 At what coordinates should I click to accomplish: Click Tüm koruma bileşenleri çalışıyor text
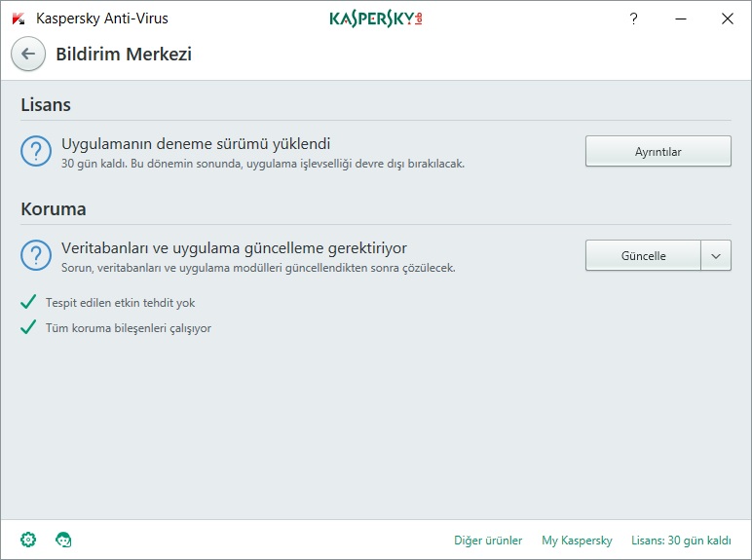click(x=129, y=328)
